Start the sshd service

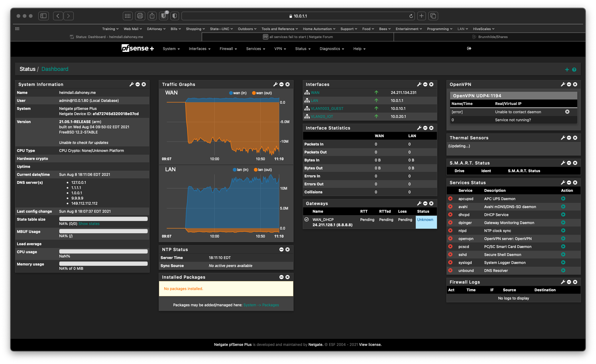[563, 254]
